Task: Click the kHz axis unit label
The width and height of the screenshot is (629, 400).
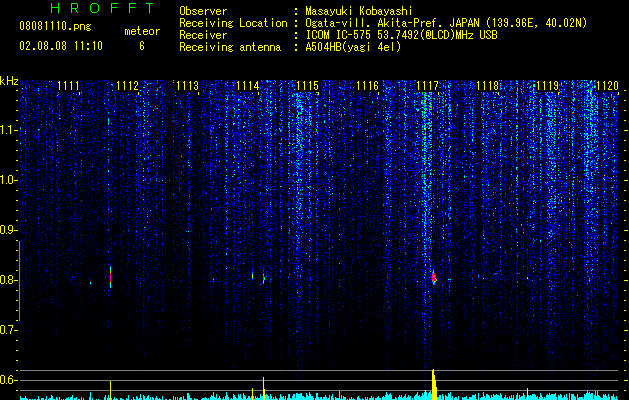Action: pyautogui.click(x=9, y=81)
